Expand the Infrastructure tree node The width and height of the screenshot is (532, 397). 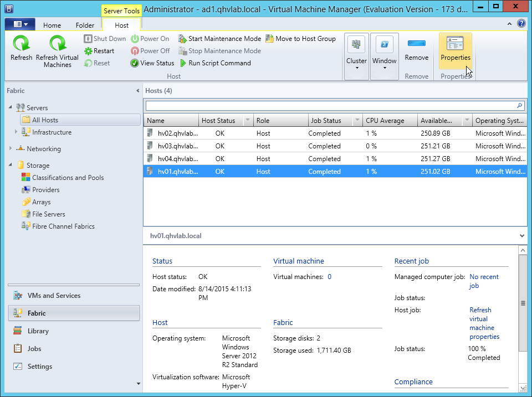(17, 132)
